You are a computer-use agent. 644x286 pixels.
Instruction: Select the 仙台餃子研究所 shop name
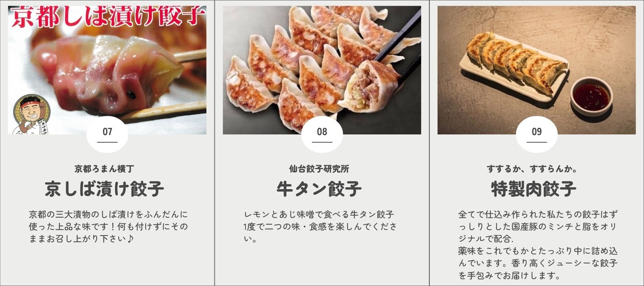click(319, 169)
